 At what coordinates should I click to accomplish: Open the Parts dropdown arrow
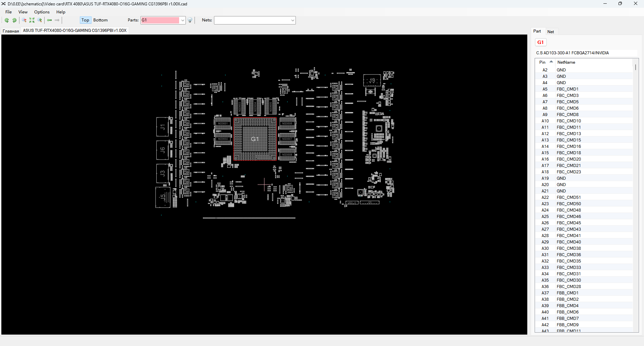coord(182,20)
